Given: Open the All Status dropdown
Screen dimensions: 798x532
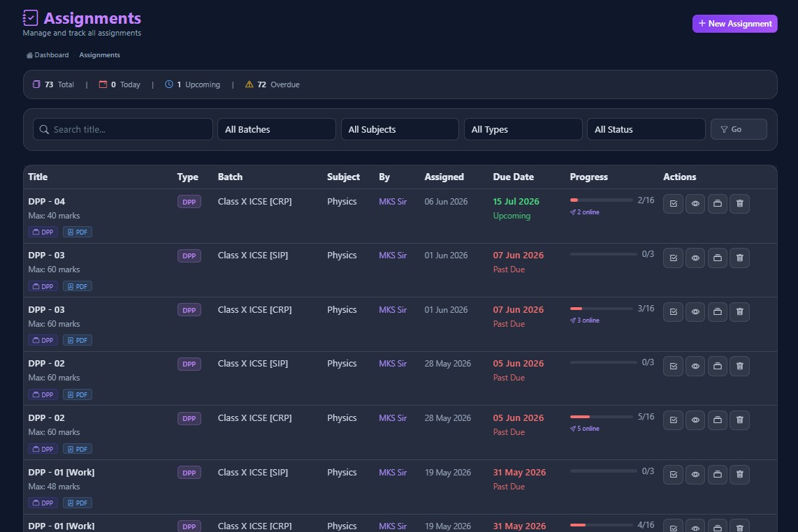Looking at the screenshot, I should pos(646,129).
